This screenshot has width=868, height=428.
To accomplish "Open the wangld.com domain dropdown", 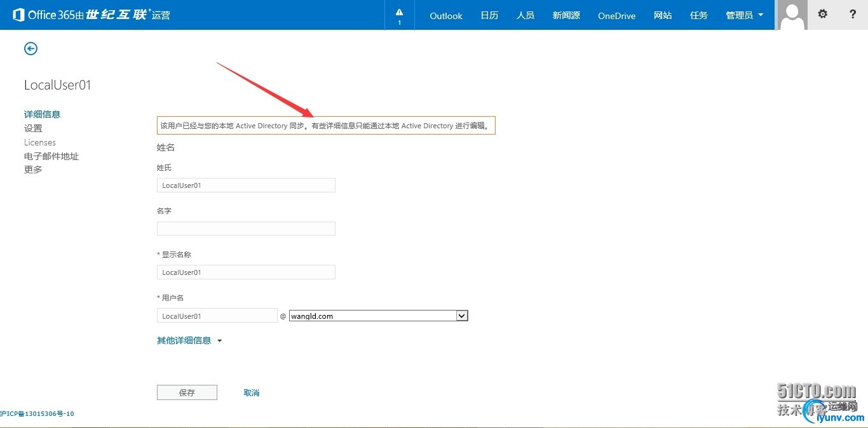I will point(379,316).
